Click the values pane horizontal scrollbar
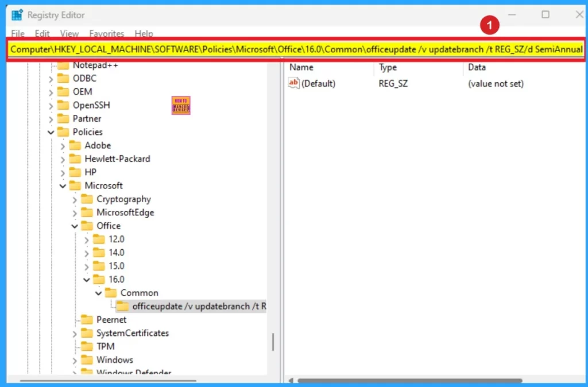Viewport: 588px width, 387px height. 409,380
